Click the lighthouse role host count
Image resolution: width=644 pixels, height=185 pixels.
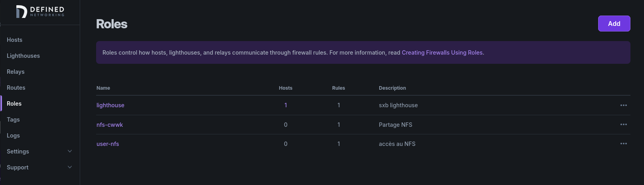(x=286, y=105)
